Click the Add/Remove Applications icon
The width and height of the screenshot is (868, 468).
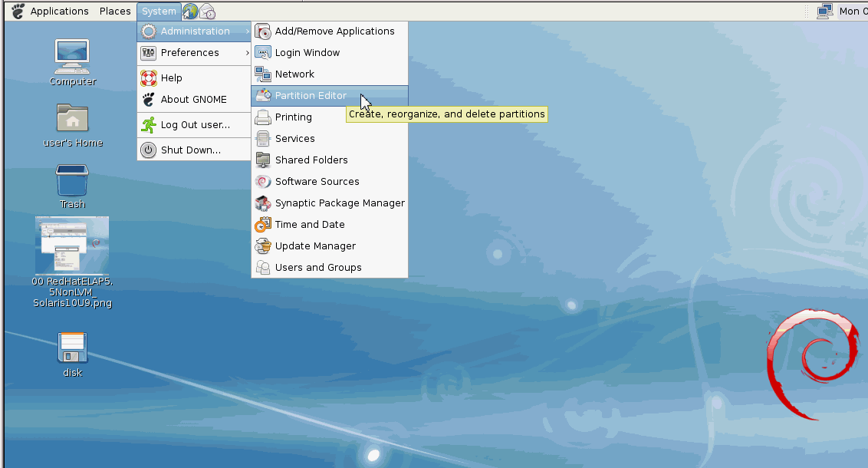point(263,31)
